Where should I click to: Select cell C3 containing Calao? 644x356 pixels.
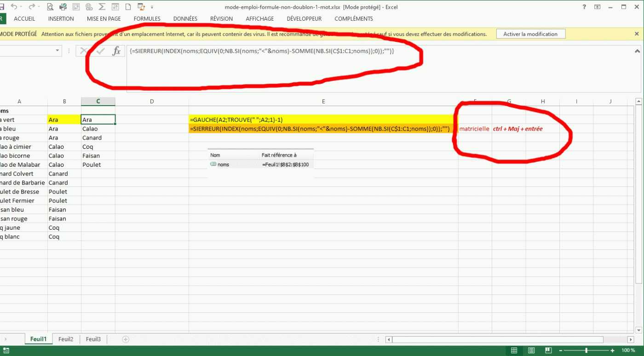coord(98,129)
